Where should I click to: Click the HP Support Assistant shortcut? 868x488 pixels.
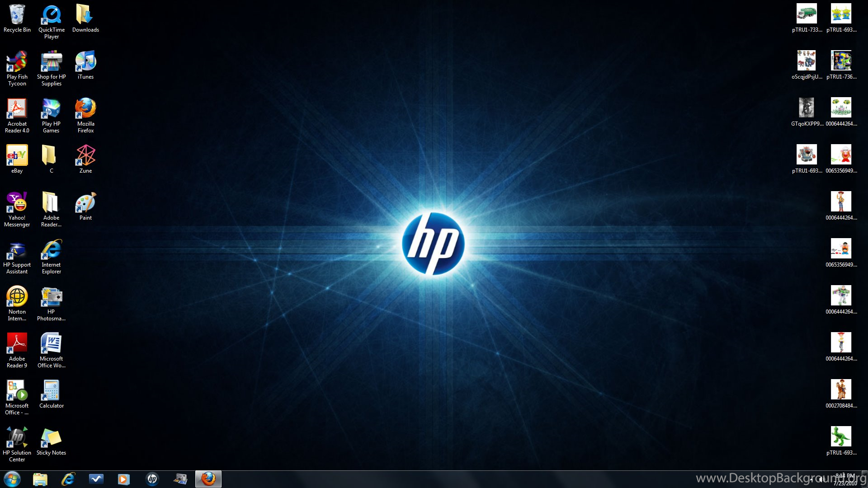coord(17,256)
